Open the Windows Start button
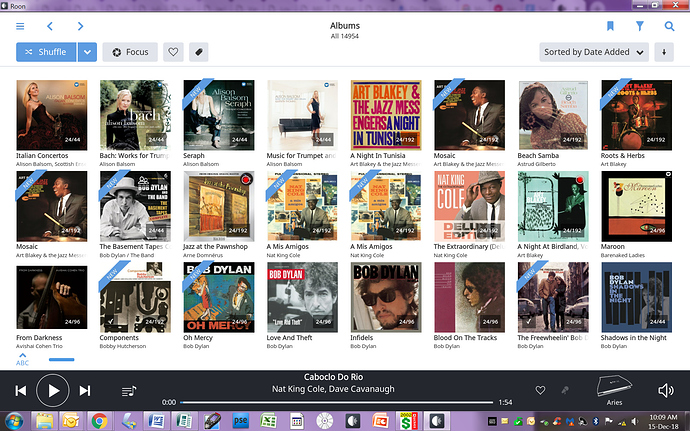690x431 pixels. pos(14,421)
